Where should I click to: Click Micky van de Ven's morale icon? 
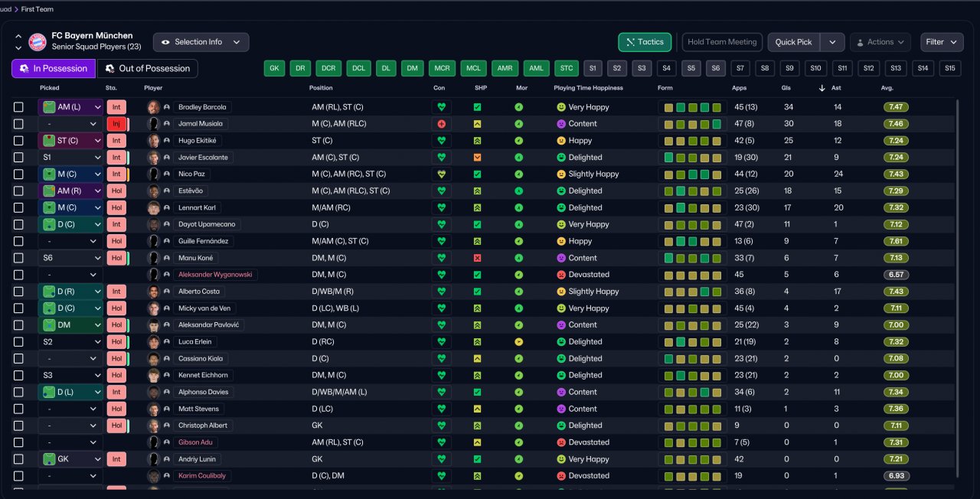(519, 308)
